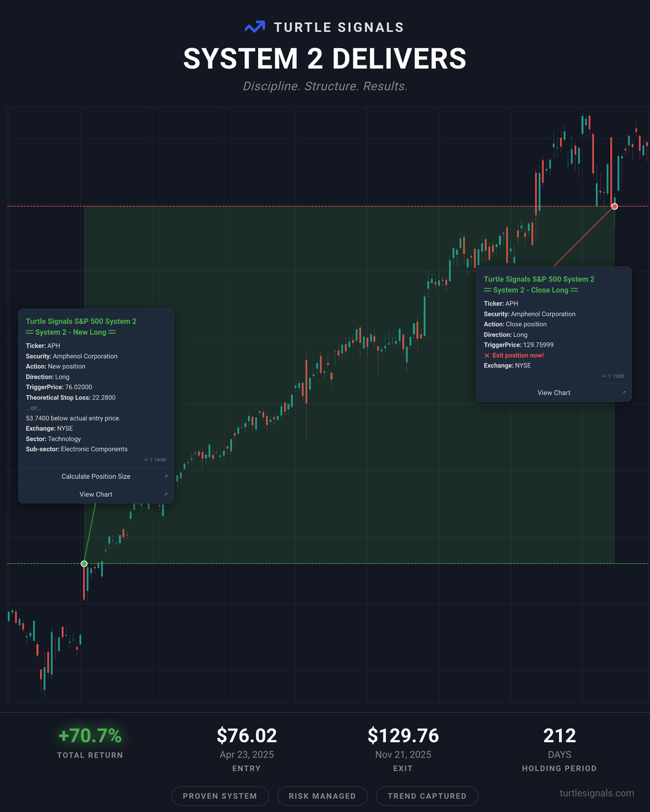Select the RISK MANAGED pill

click(322, 796)
